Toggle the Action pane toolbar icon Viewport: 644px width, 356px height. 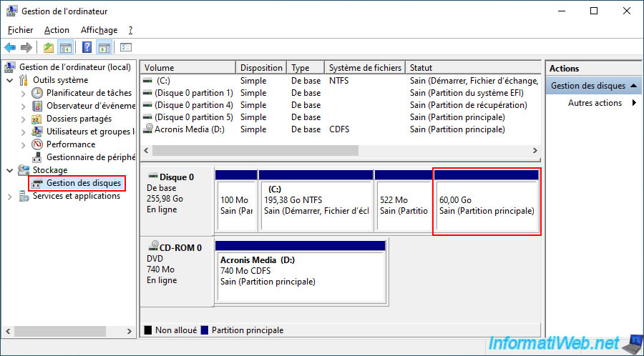pos(104,48)
